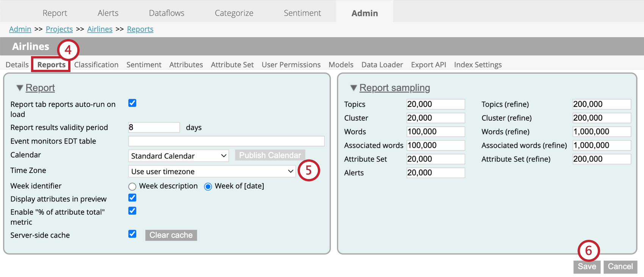Toggle Report tab reports auto-run on load

pos(132,103)
